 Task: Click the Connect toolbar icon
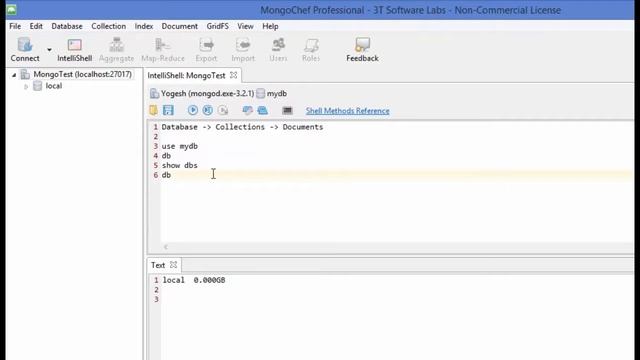point(25,49)
